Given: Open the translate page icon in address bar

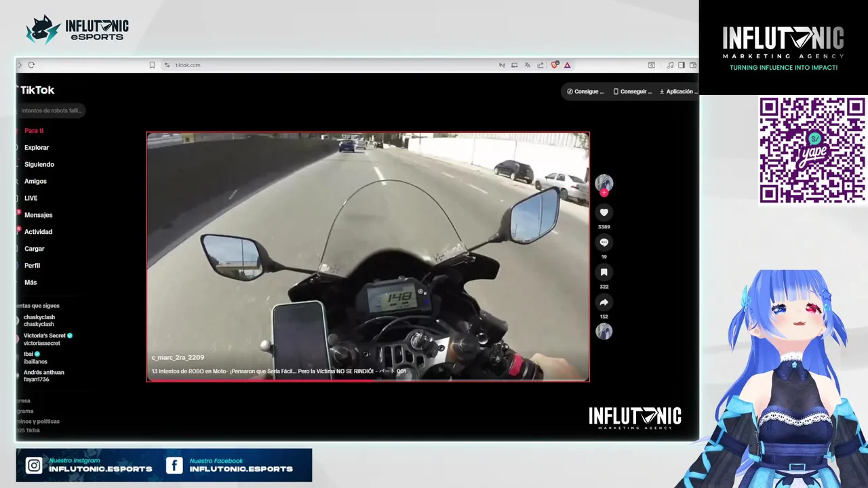Looking at the screenshot, I should [528, 65].
